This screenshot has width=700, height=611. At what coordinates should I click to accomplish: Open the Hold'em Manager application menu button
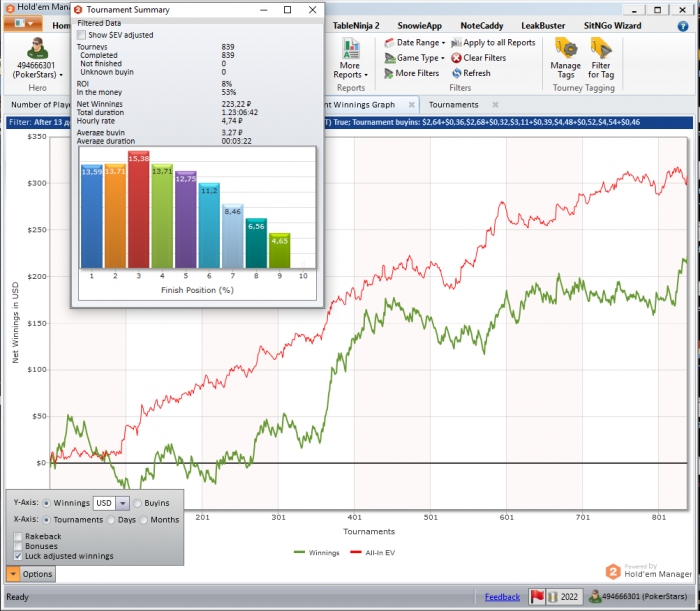23,23
